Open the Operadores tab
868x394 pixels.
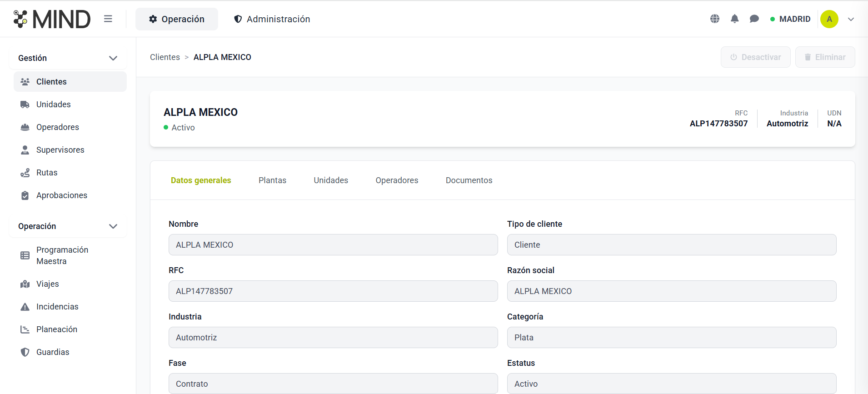(397, 180)
